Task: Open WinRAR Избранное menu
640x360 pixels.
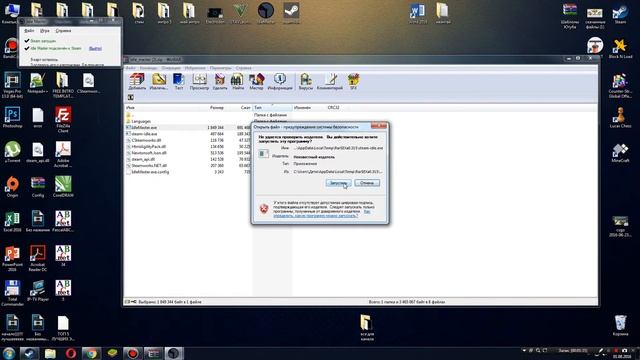Action: point(195,68)
